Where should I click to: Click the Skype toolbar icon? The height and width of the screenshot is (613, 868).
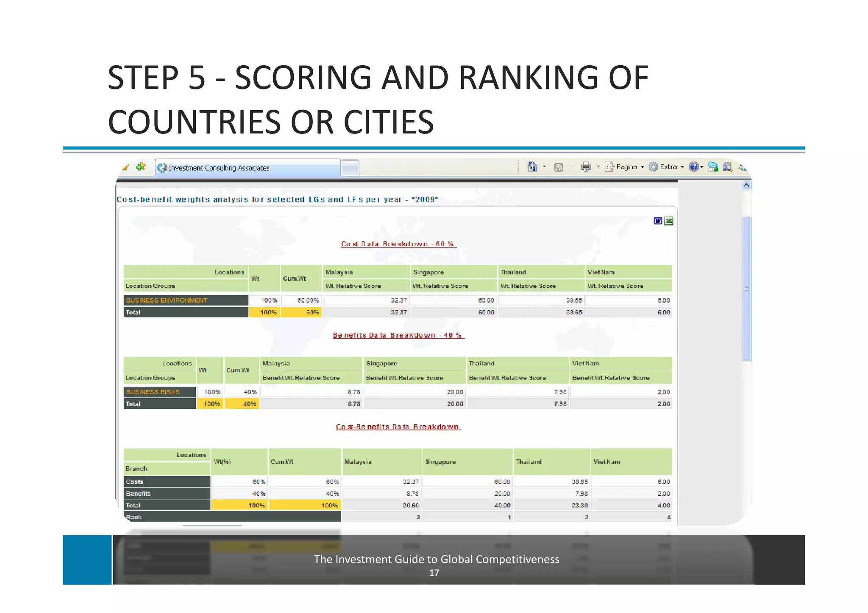pyautogui.click(x=713, y=167)
